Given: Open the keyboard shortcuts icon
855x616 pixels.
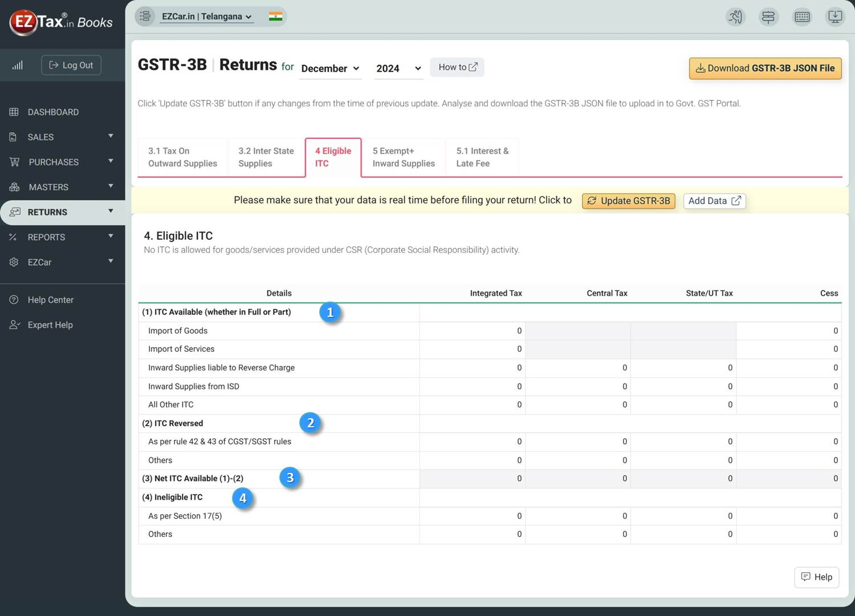Looking at the screenshot, I should (x=802, y=17).
